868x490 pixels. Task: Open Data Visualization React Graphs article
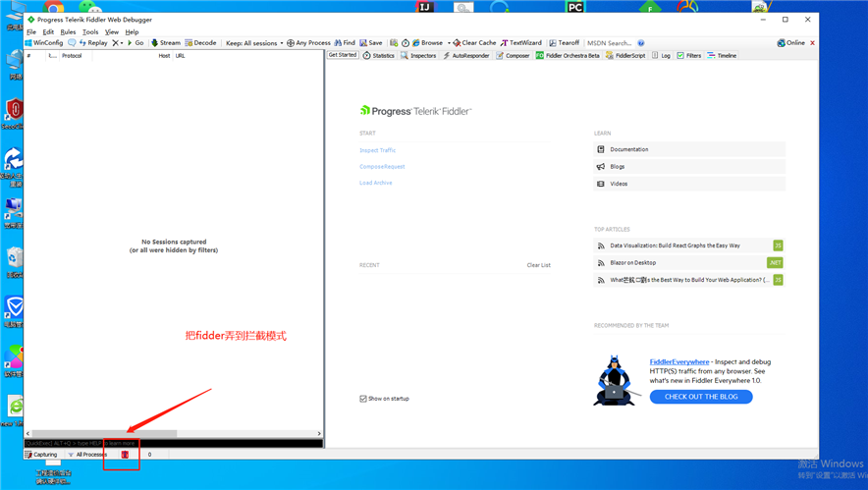click(x=689, y=245)
